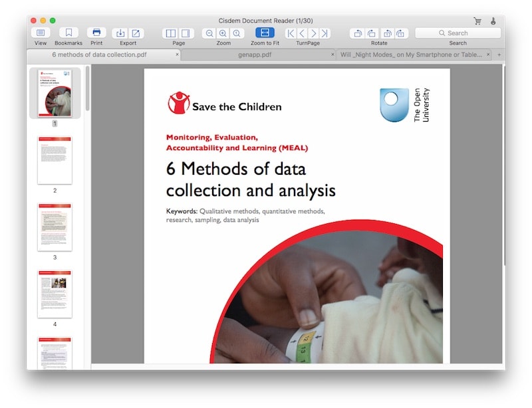Go to the next page arrow

(313, 33)
